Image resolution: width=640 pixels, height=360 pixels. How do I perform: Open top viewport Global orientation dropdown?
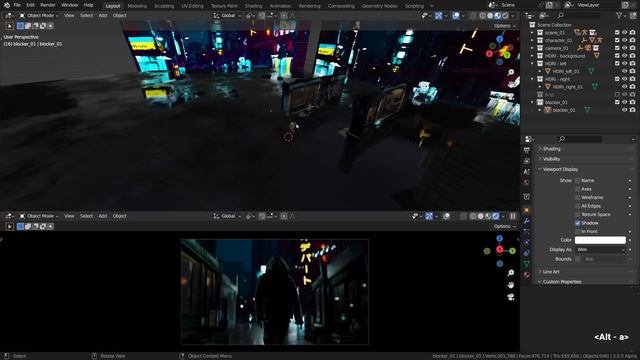coord(227,16)
